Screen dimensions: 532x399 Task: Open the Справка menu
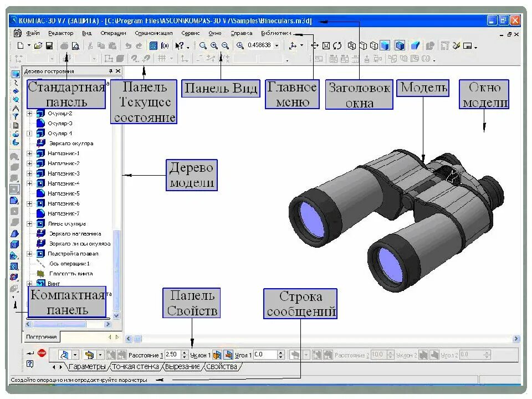coord(241,33)
